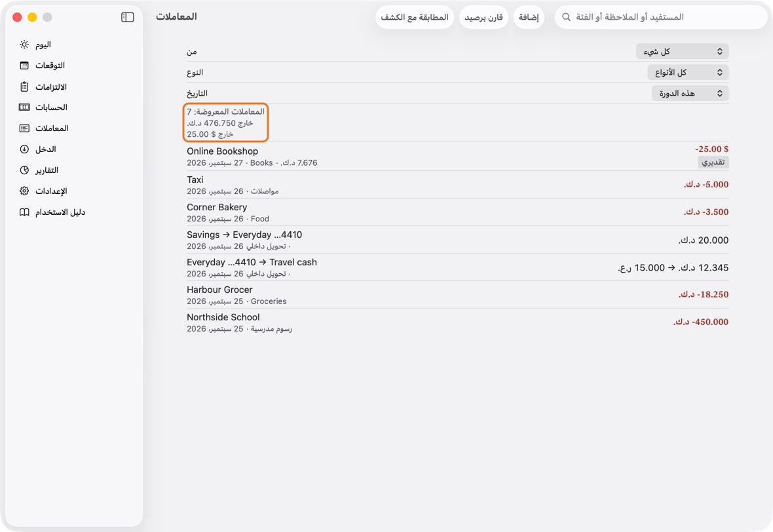Viewport: 773px width, 532px height.
Task: Click the pie chart icon beside التقارير
Action: pos(24,170)
